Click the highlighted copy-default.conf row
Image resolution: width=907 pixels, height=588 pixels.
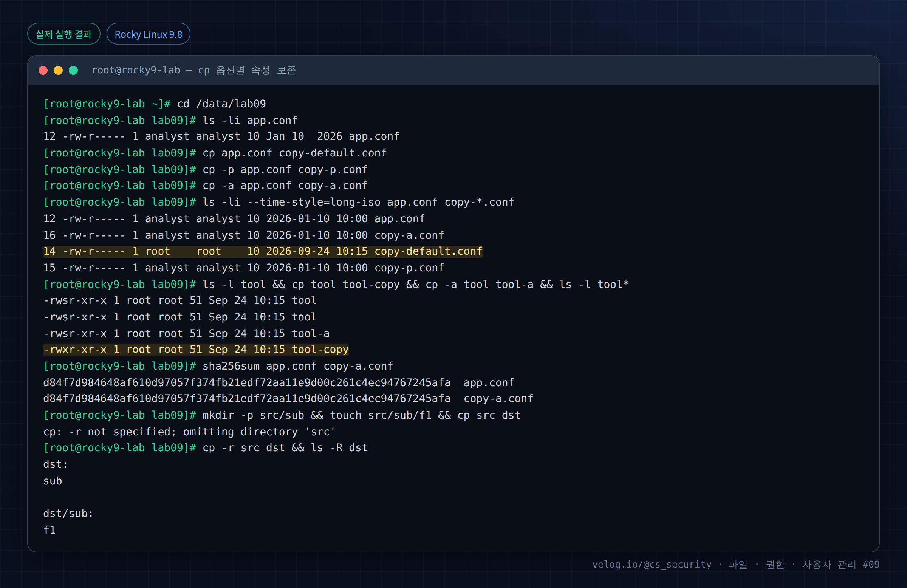tap(263, 252)
